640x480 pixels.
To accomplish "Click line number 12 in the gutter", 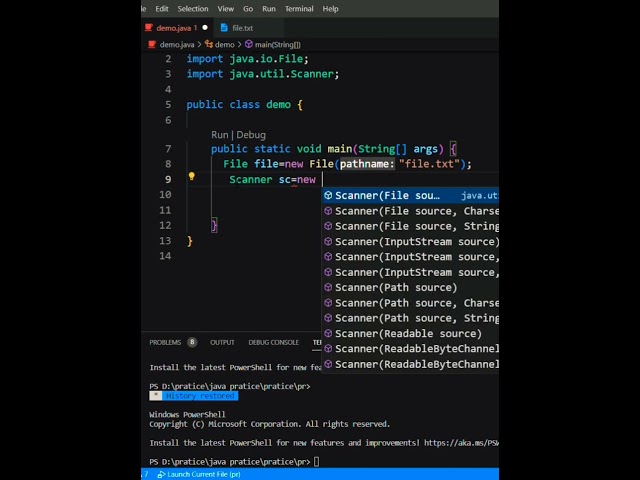I will click(165, 225).
